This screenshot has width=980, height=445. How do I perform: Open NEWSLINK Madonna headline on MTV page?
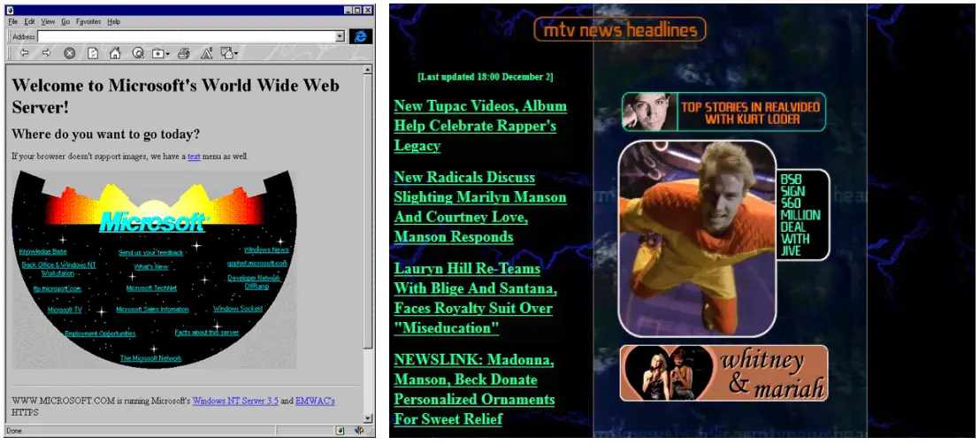(x=474, y=389)
